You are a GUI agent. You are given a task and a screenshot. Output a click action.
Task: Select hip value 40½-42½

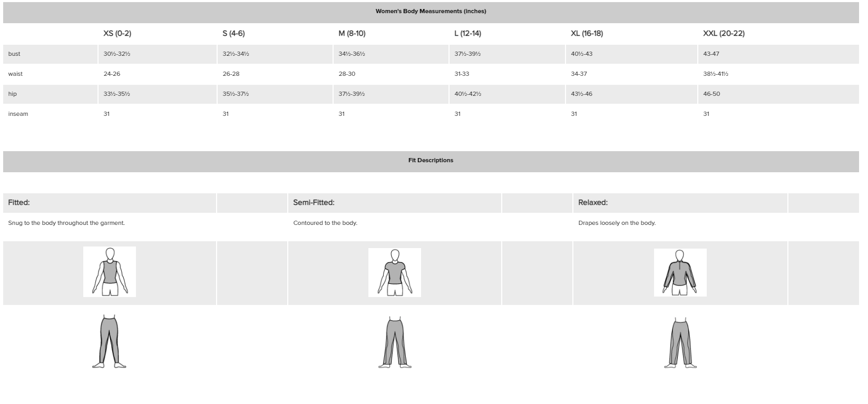467,94
